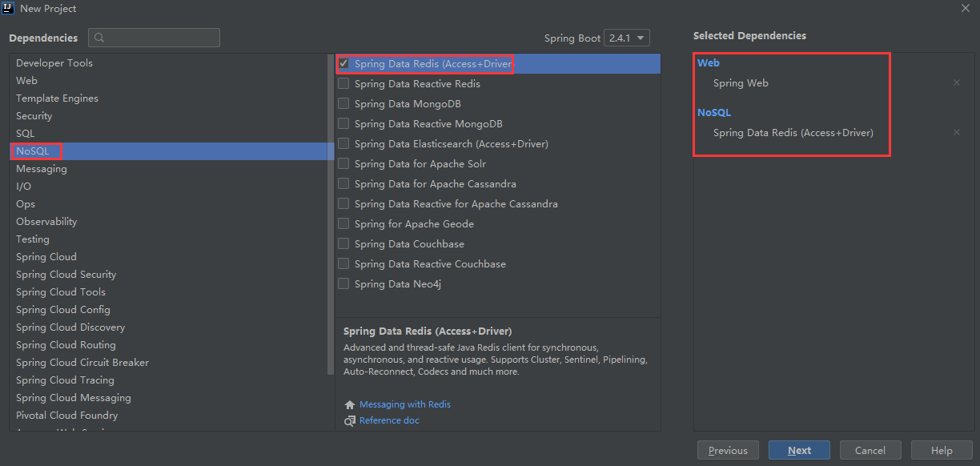The image size is (980, 466).
Task: Tick Spring Data Reactive MongoDB
Action: click(343, 123)
